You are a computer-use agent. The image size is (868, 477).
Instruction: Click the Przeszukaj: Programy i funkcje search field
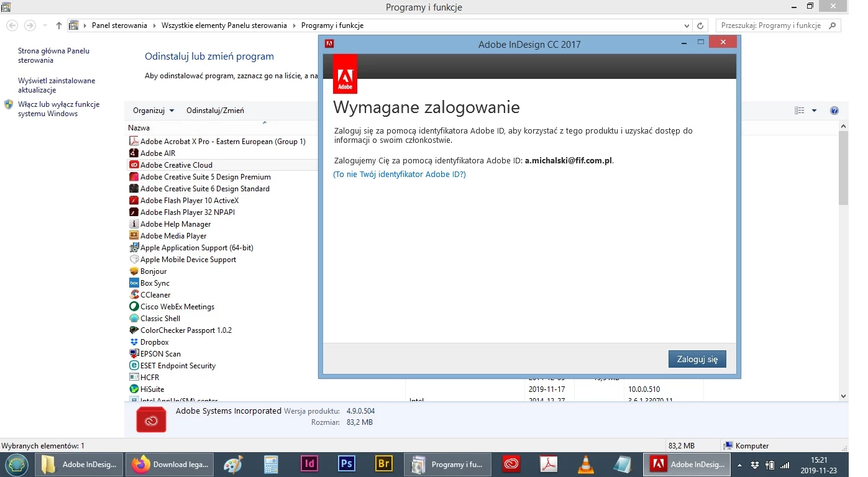778,25
